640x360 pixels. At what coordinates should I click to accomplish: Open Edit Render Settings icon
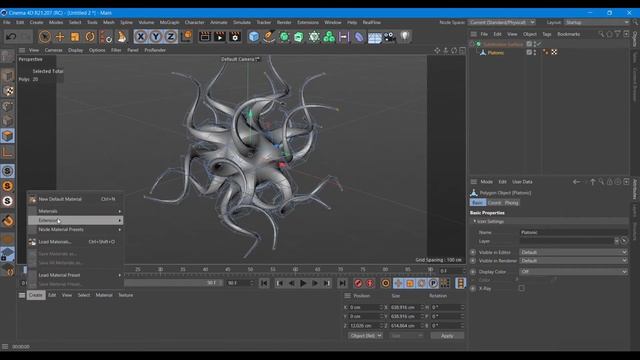point(235,37)
